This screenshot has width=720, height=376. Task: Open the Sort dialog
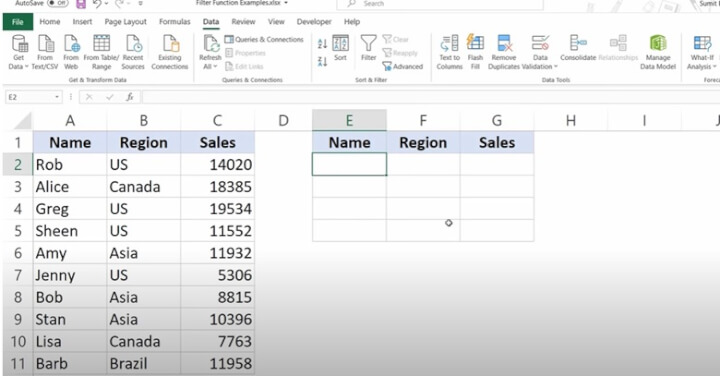coord(340,48)
